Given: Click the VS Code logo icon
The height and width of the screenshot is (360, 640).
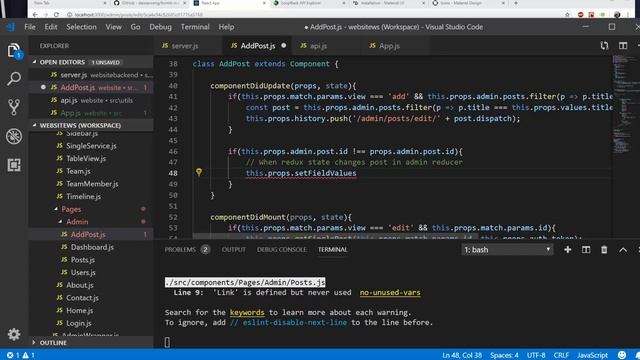Looking at the screenshot, I should coord(11,27).
